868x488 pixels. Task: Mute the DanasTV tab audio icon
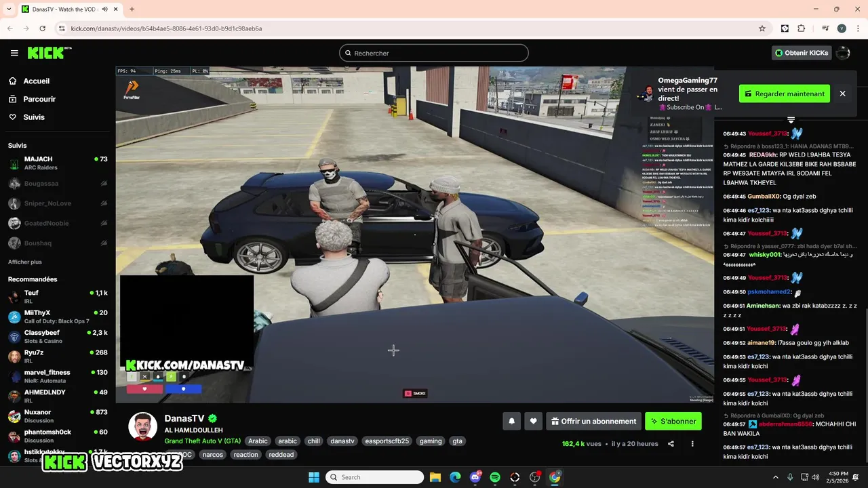(x=105, y=9)
